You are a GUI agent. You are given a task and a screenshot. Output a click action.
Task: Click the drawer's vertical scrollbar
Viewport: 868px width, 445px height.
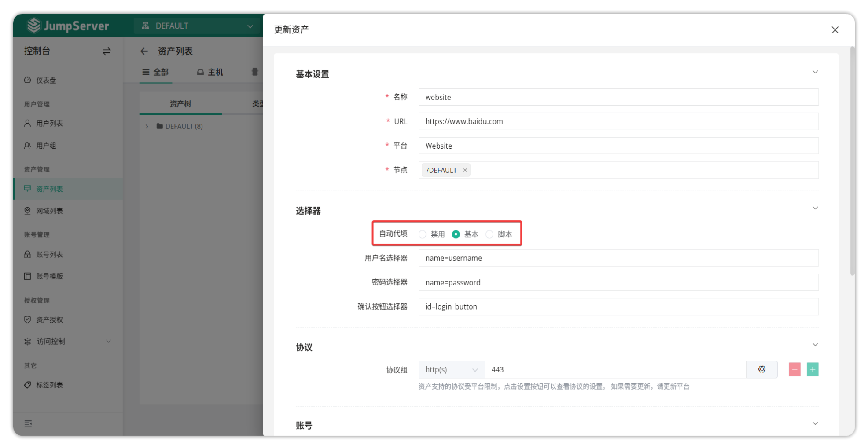tap(852, 161)
